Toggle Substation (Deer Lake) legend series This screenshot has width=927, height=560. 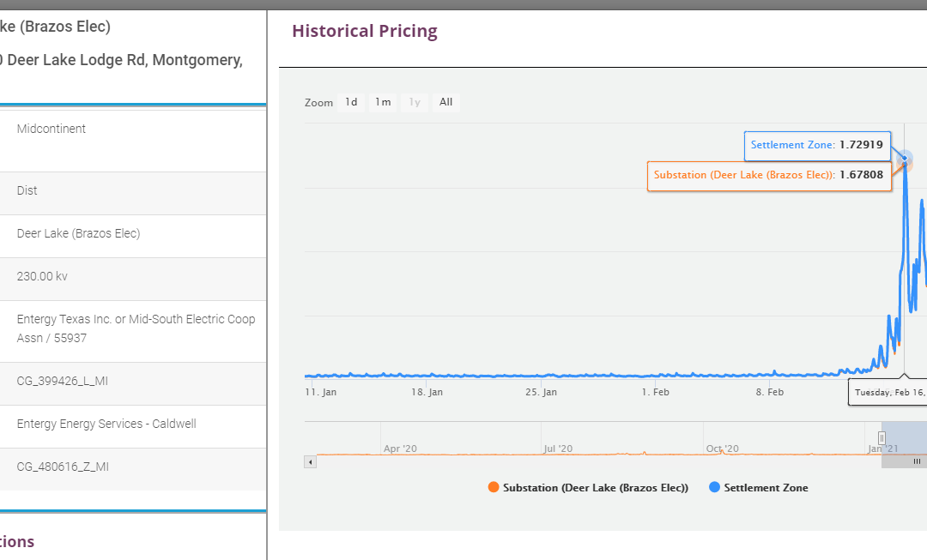(x=588, y=487)
